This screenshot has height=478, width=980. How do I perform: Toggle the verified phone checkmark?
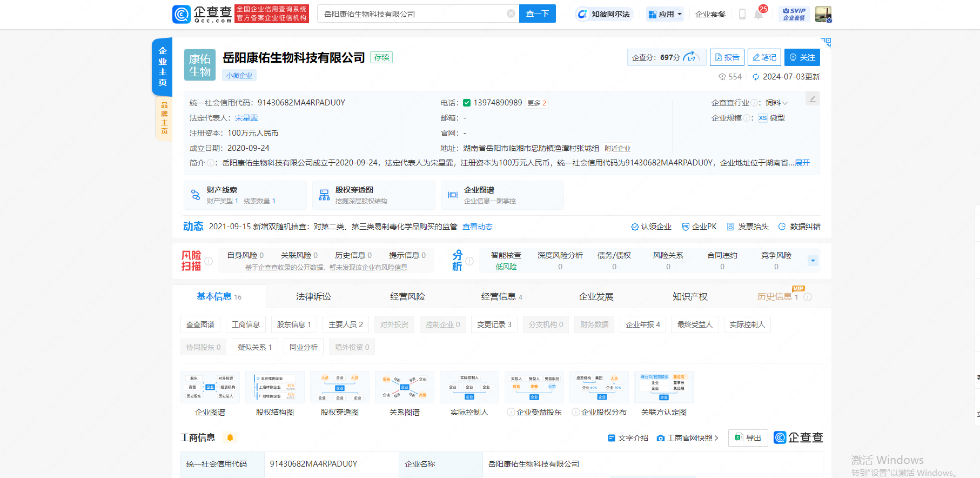coord(466,103)
